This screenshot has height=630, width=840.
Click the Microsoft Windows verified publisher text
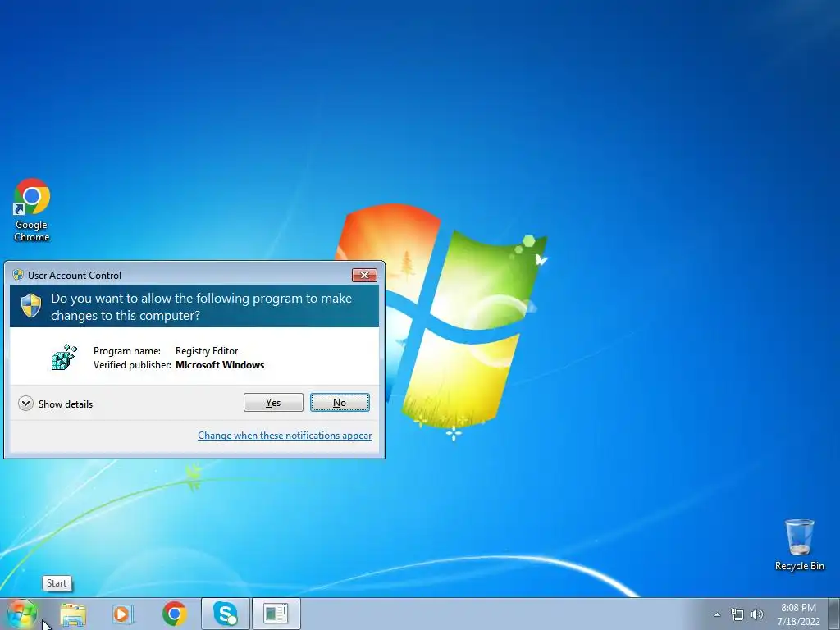click(220, 365)
